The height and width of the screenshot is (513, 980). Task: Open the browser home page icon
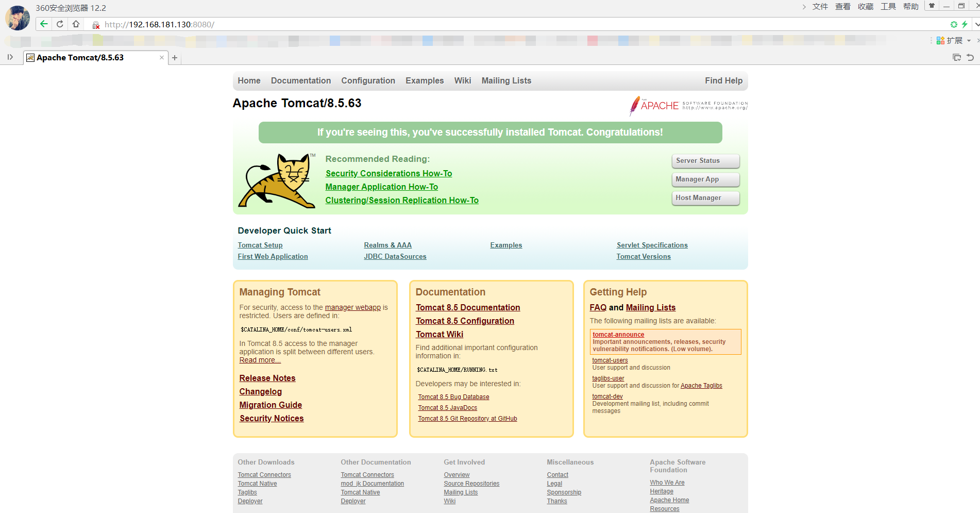76,24
